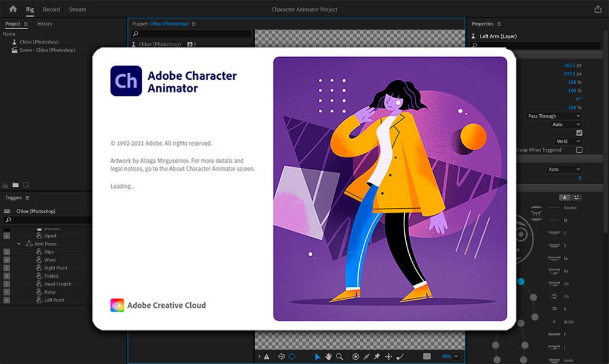
Task: Click the Triggers panel search field
Action: (x=48, y=220)
